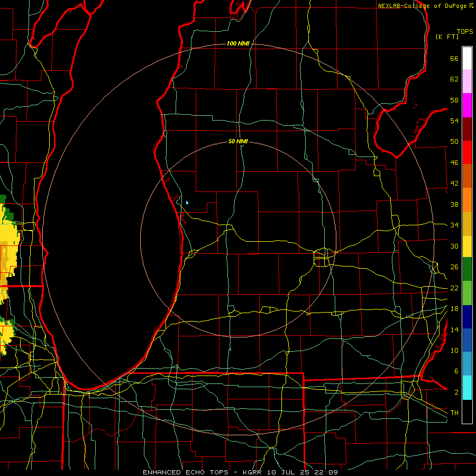This screenshot has height=476, width=476.
Task: Click the ENHANCED ECHO TOPS product title
Action: pyautogui.click(x=186, y=472)
